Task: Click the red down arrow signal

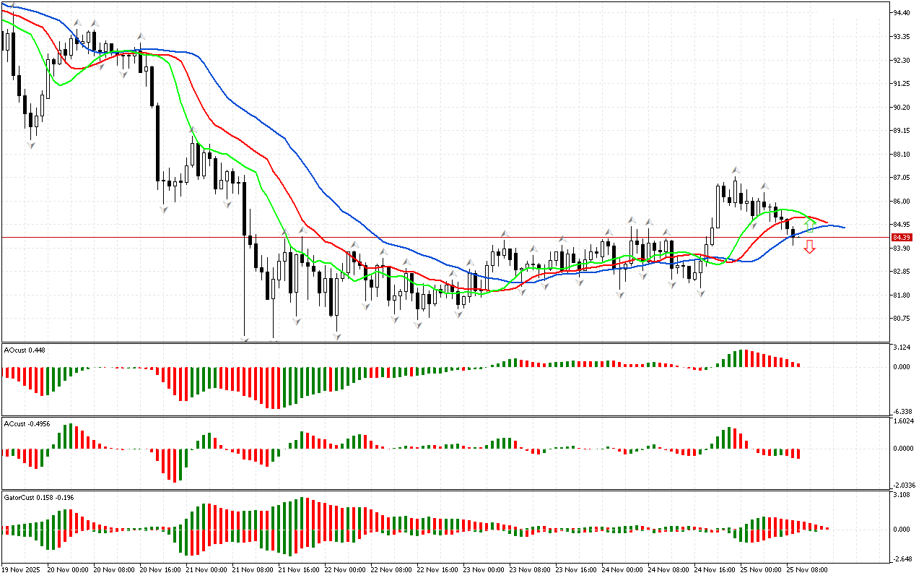Action: tap(810, 247)
